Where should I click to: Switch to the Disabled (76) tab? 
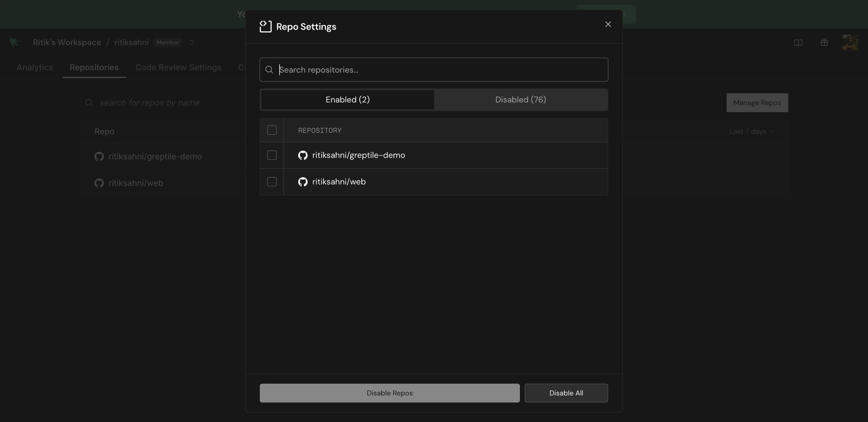(520, 99)
